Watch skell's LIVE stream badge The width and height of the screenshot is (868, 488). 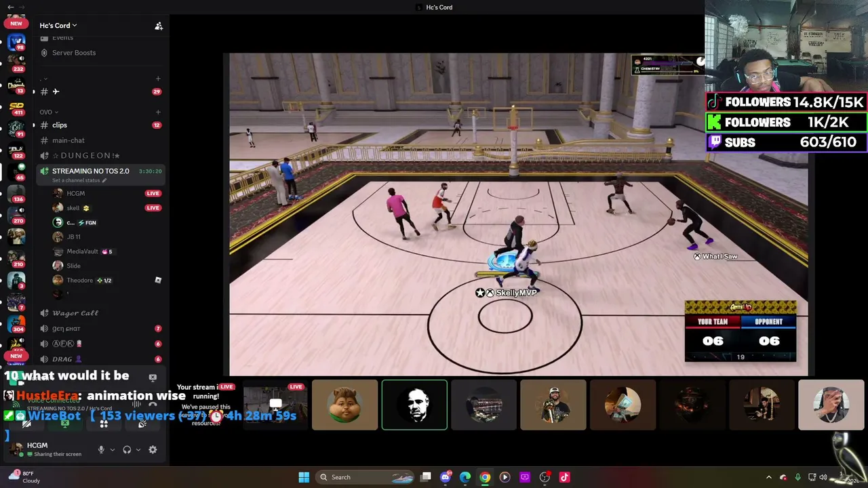[x=153, y=208]
